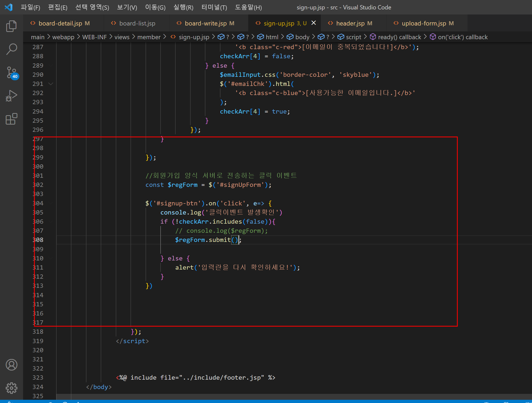Select the 'html' breadcrumb symbol
This screenshot has height=403, width=532.
pyautogui.click(x=268, y=37)
